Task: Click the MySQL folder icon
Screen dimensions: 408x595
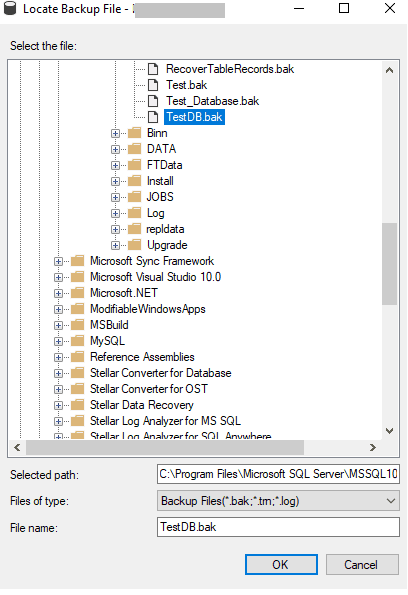Action: coord(77,341)
